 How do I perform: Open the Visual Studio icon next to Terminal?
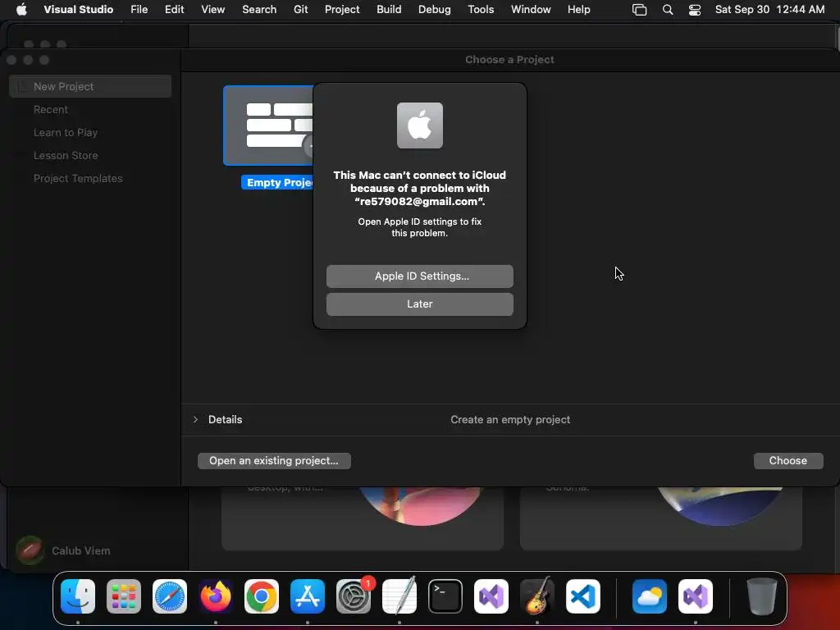pos(491,596)
